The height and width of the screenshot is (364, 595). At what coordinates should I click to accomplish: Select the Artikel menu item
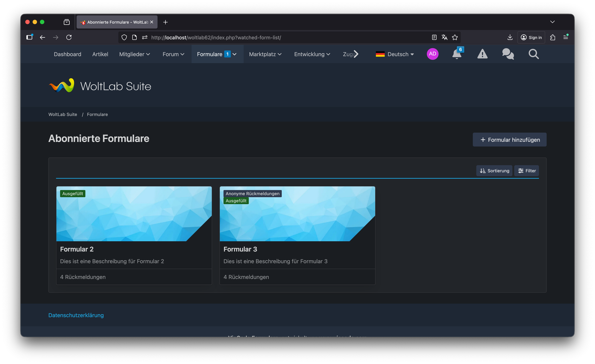(x=100, y=54)
